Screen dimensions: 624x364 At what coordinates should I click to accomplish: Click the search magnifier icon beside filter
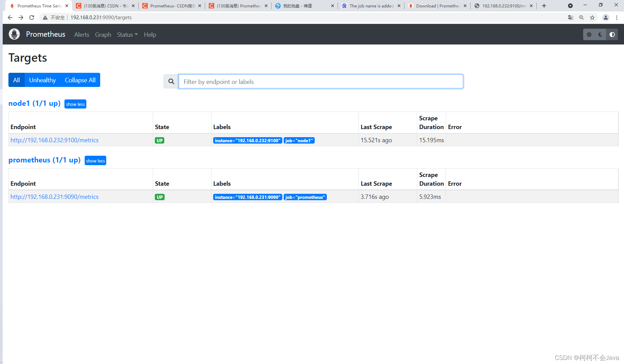(x=171, y=82)
